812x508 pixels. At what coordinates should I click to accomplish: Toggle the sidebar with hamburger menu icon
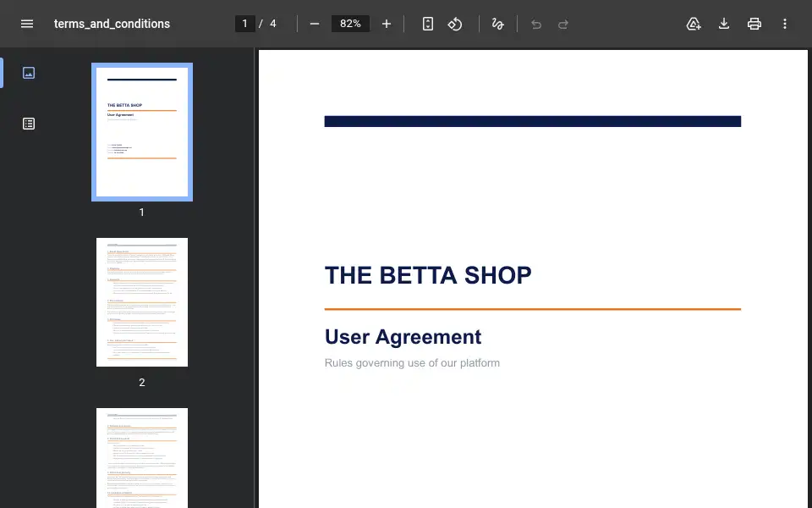[x=27, y=24]
